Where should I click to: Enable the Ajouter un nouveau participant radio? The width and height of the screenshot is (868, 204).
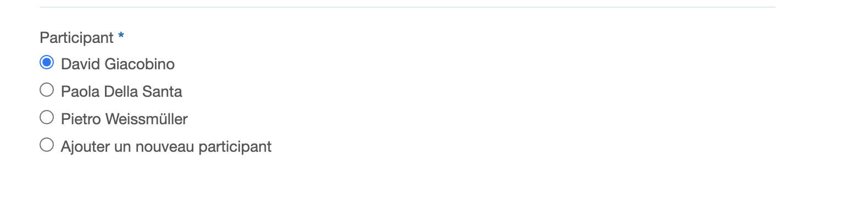coord(47,145)
